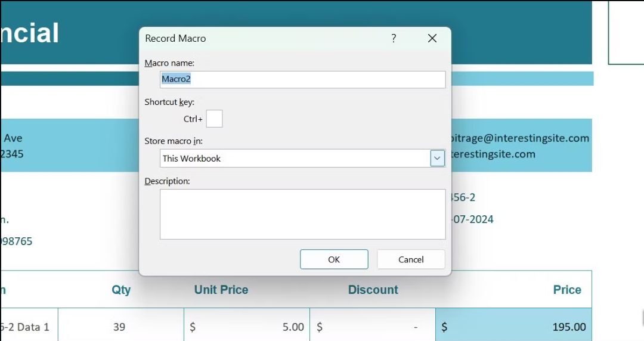The width and height of the screenshot is (644, 341).
Task: Confirm with the OK button
Action: (334, 259)
